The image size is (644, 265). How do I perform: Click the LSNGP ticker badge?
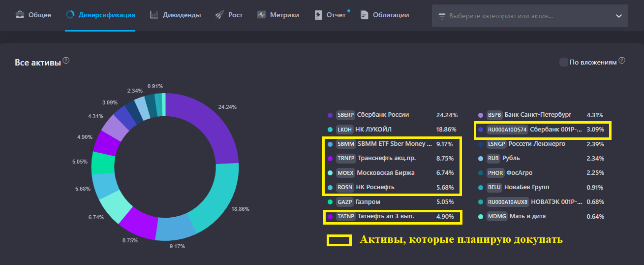(496, 144)
